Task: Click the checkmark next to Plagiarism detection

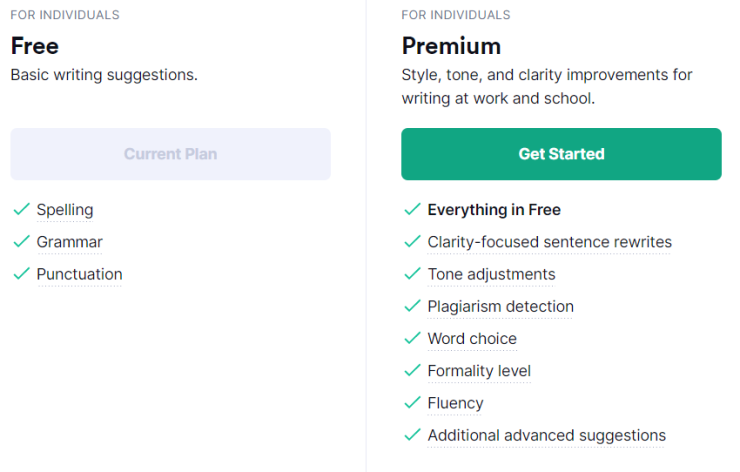Action: (412, 306)
